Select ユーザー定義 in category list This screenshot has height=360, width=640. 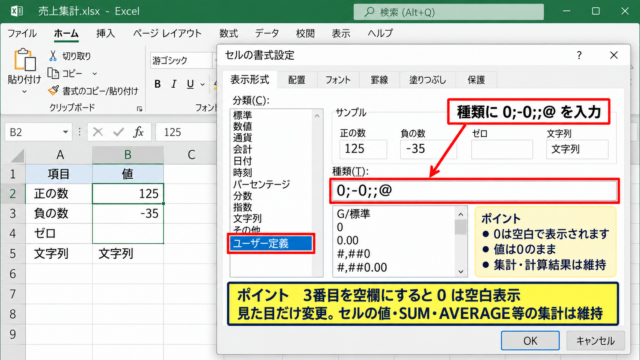tap(271, 244)
